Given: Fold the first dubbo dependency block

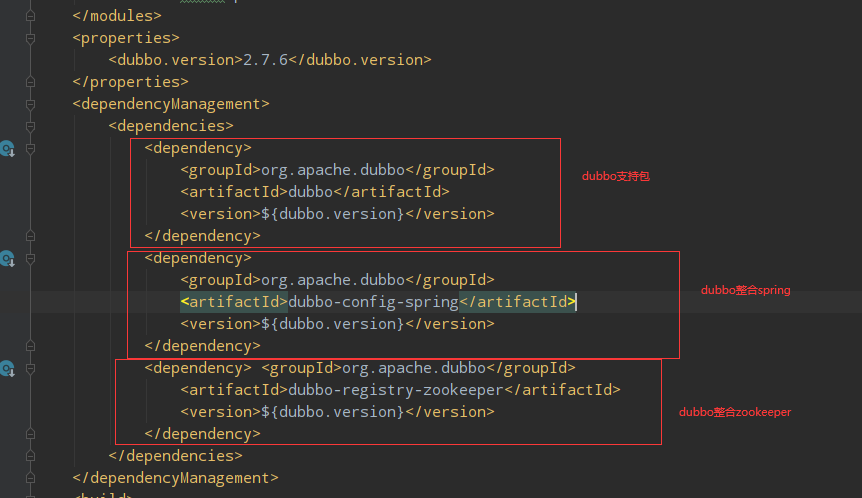Looking at the screenshot, I should point(31,148).
